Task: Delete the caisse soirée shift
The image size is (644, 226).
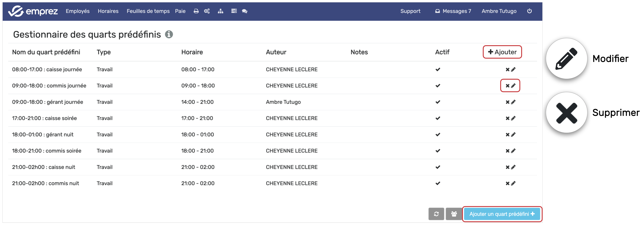Action: [x=507, y=118]
